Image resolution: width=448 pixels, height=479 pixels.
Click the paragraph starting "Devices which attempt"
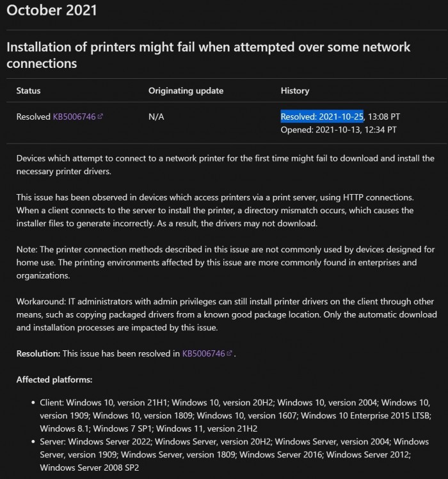tap(224, 165)
